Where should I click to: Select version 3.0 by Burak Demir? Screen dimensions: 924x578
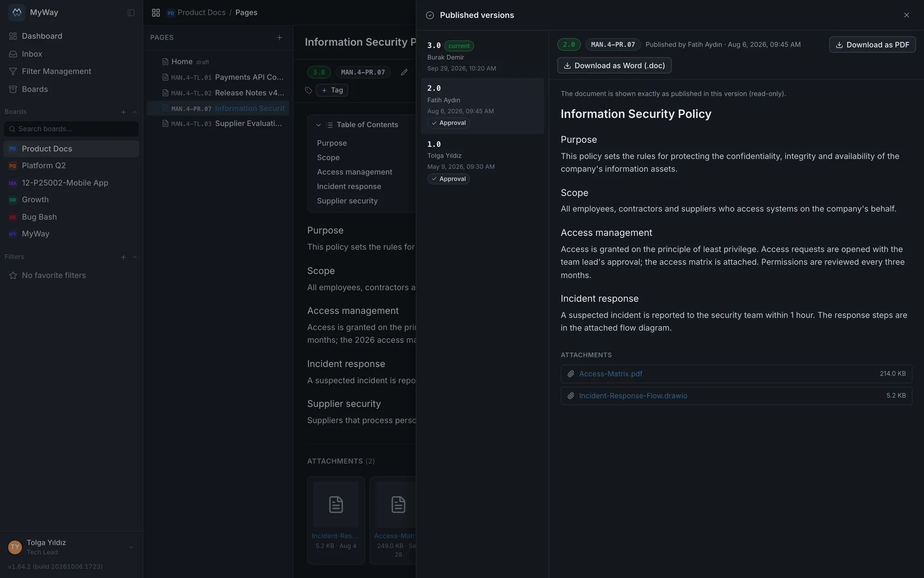[482, 56]
